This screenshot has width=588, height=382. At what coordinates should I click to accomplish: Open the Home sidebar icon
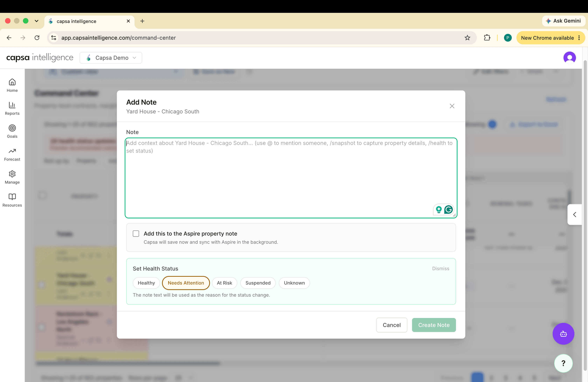click(x=12, y=85)
